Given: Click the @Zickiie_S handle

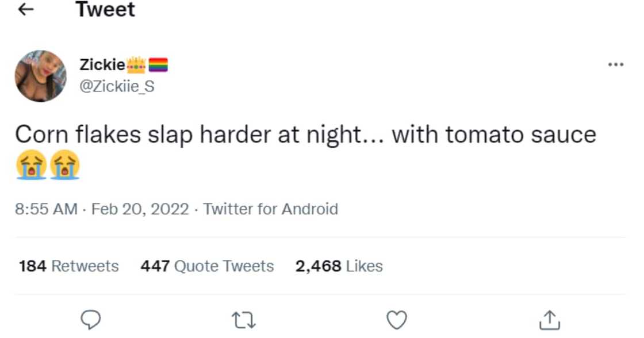Looking at the screenshot, I should (x=117, y=86).
